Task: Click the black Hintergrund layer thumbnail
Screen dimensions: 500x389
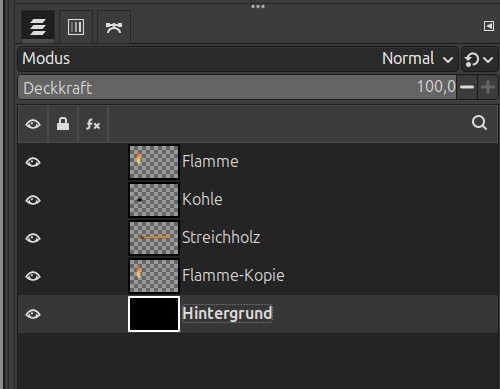Action: click(154, 314)
